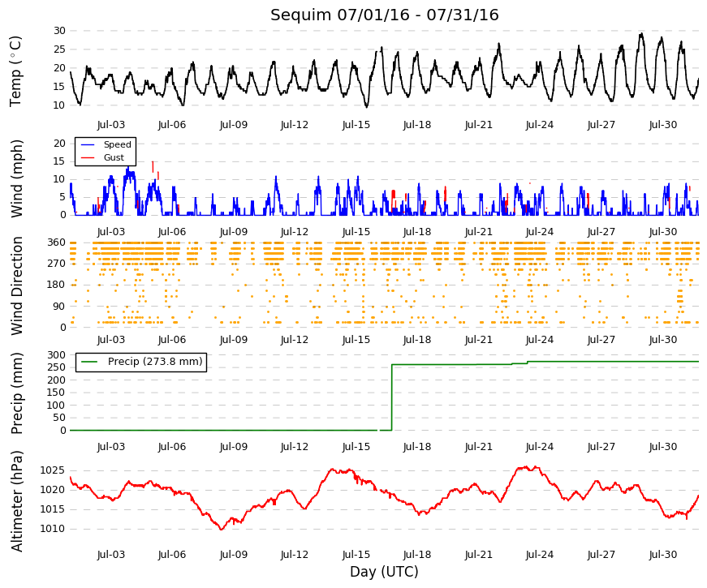Click the Altimeter (hPa) axis label
The height and width of the screenshot is (588, 707).
[x=16, y=500]
